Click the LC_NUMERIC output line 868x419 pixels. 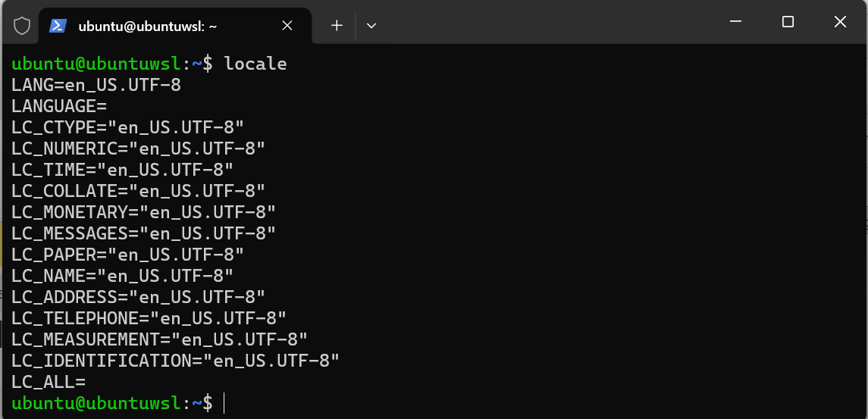139,149
